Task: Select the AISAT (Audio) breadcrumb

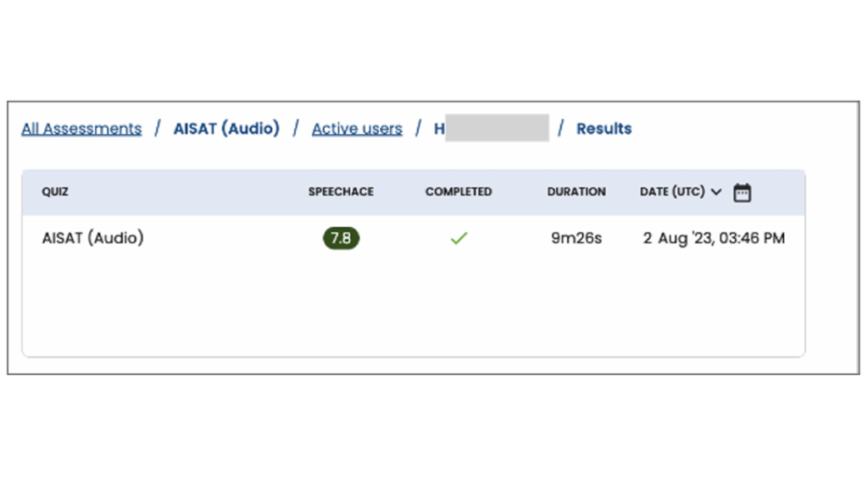Action: [x=226, y=129]
